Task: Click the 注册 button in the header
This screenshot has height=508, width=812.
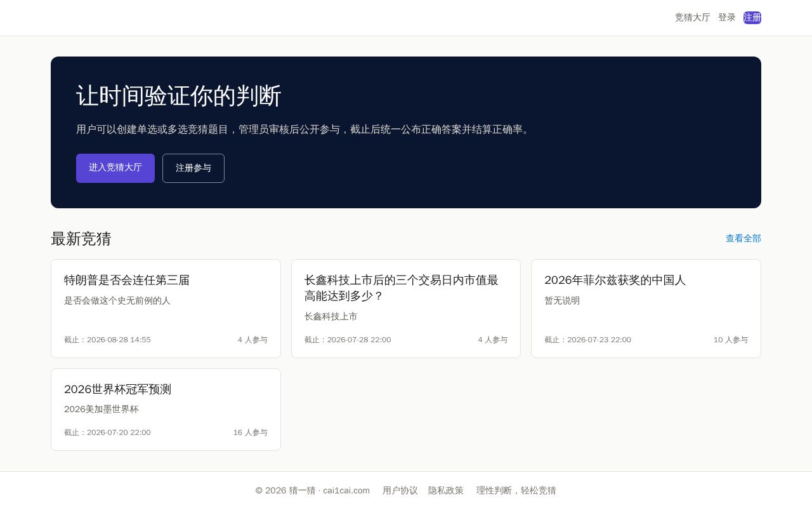Action: 752,18
